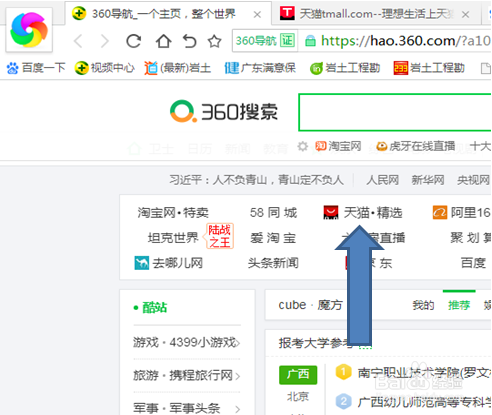Close the 360导航 tab
This screenshot has height=415, width=492.
pos(257,15)
